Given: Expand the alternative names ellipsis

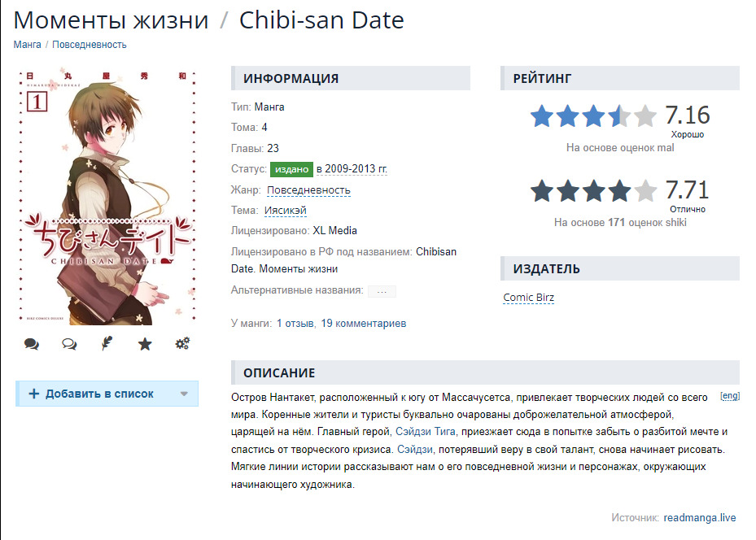Looking at the screenshot, I should point(382,290).
